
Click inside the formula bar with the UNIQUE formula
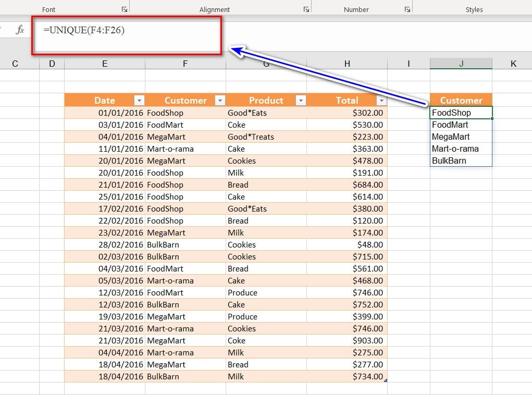[128, 35]
